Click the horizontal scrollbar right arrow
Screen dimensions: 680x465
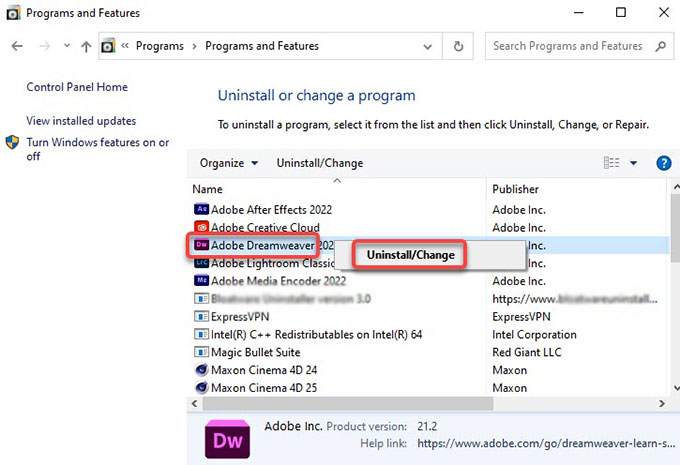[661, 403]
